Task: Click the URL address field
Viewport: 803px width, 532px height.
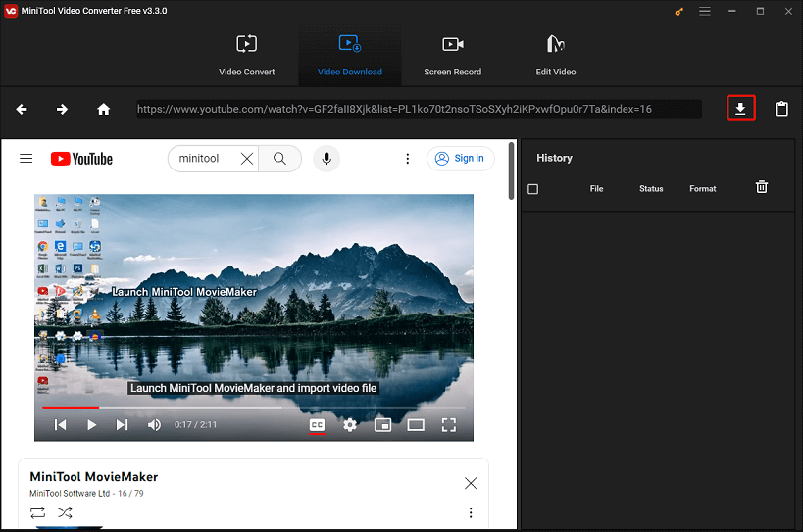Action: [419, 109]
